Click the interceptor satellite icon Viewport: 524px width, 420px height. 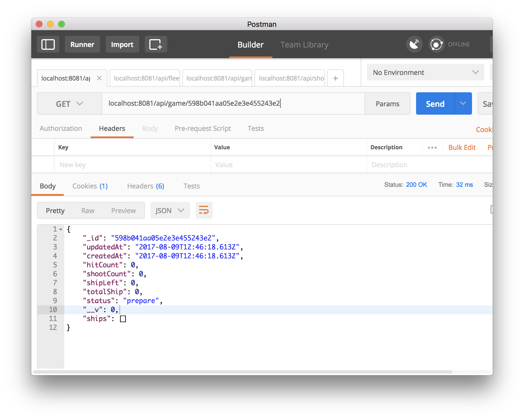[x=414, y=44]
